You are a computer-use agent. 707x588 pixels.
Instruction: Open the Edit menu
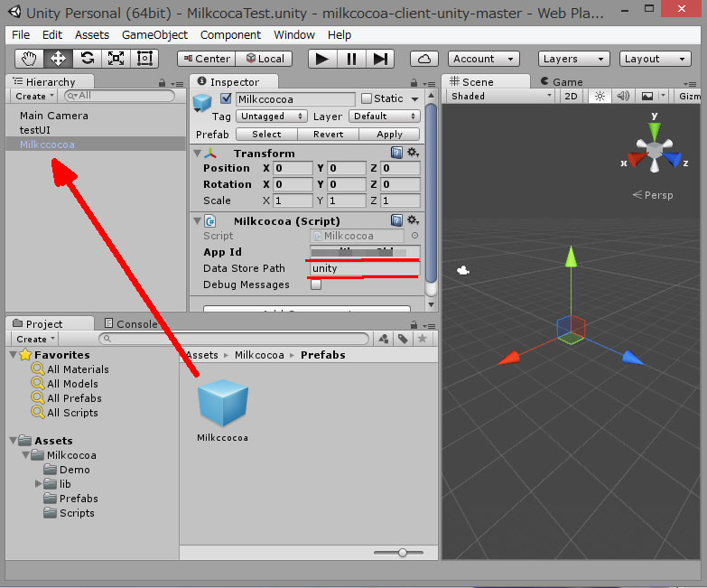coord(52,34)
